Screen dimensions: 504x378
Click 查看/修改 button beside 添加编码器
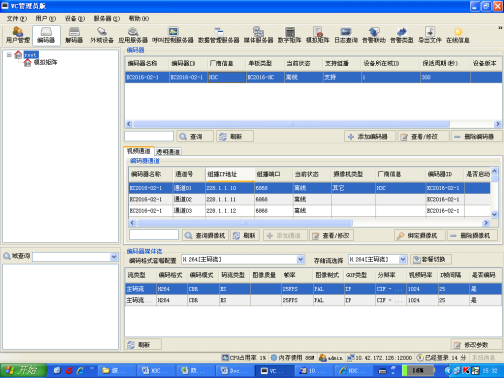pos(423,137)
